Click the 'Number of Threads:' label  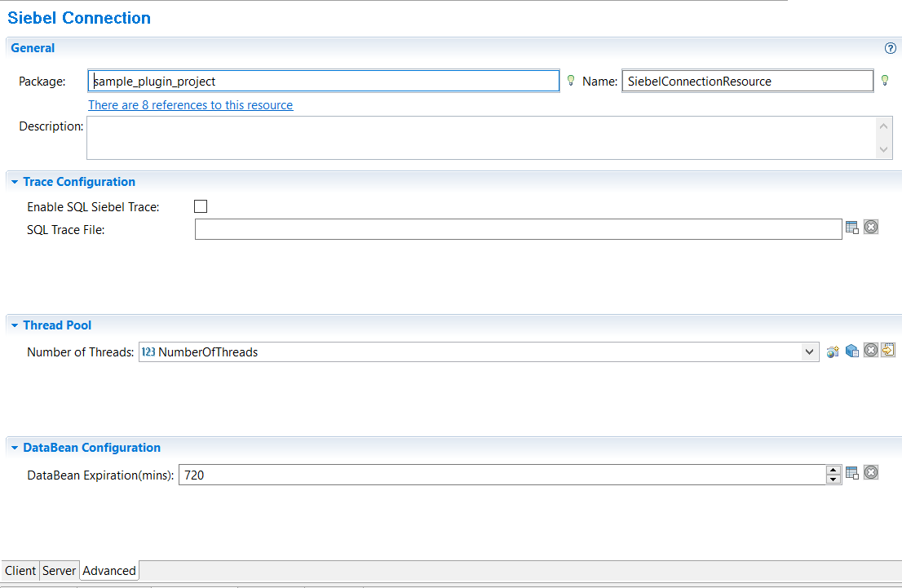(80, 352)
